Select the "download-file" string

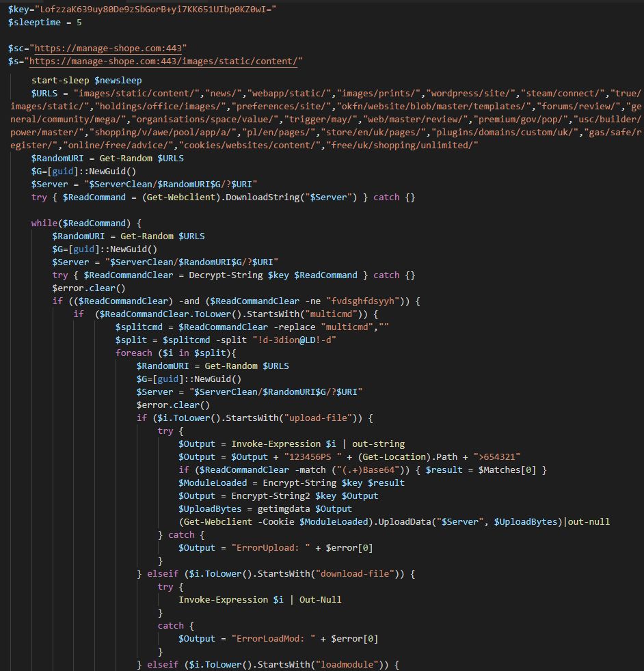[x=355, y=573]
